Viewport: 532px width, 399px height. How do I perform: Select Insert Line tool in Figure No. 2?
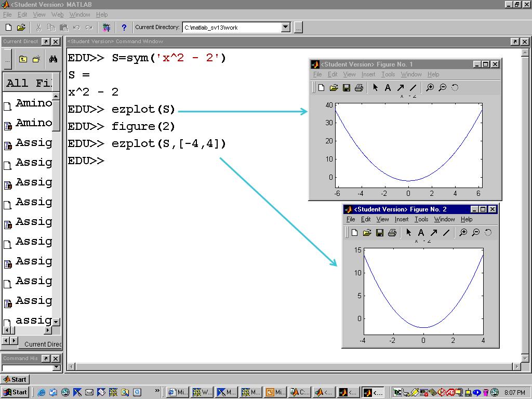pos(446,233)
